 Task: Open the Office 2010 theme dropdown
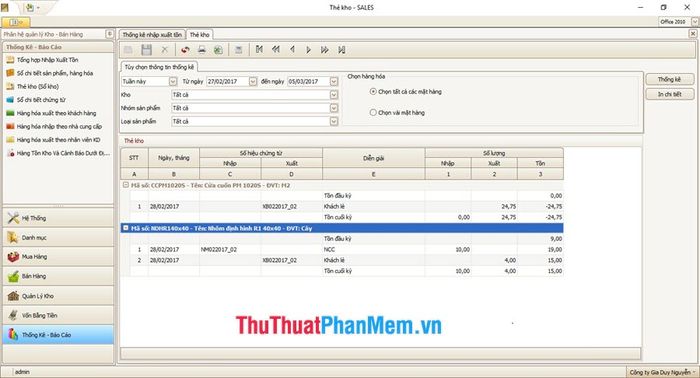click(695, 21)
